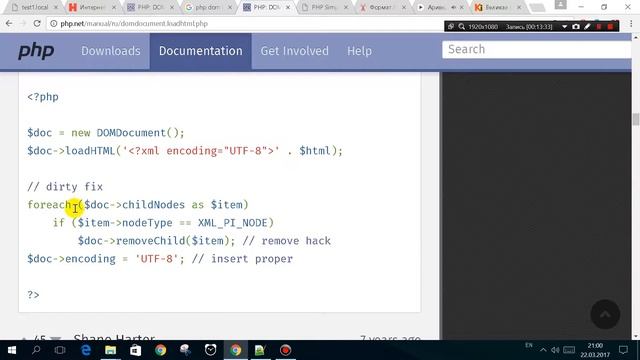The width and height of the screenshot is (640, 360).
Task: Open the volume control in tray
Action: pyautogui.click(x=555, y=350)
